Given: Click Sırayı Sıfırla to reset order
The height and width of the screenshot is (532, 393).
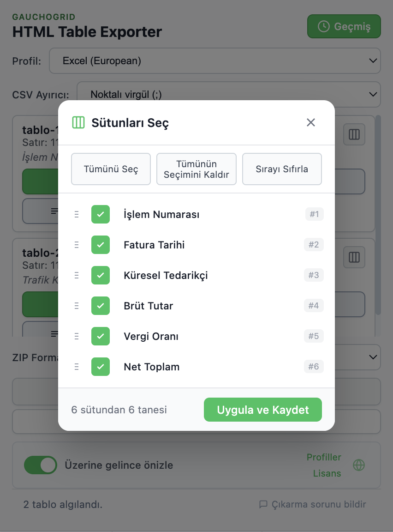Looking at the screenshot, I should point(282,169).
